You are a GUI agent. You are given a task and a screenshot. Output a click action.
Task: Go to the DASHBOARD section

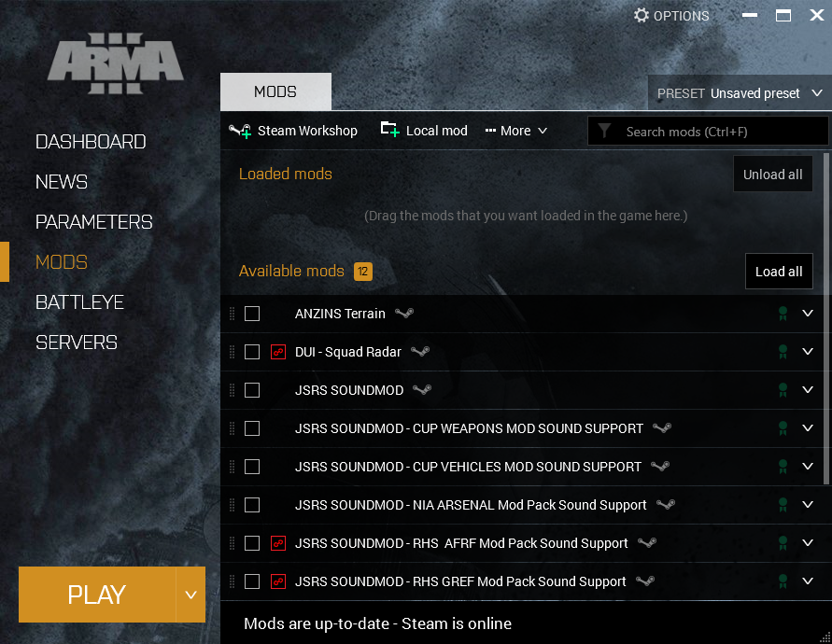[91, 142]
